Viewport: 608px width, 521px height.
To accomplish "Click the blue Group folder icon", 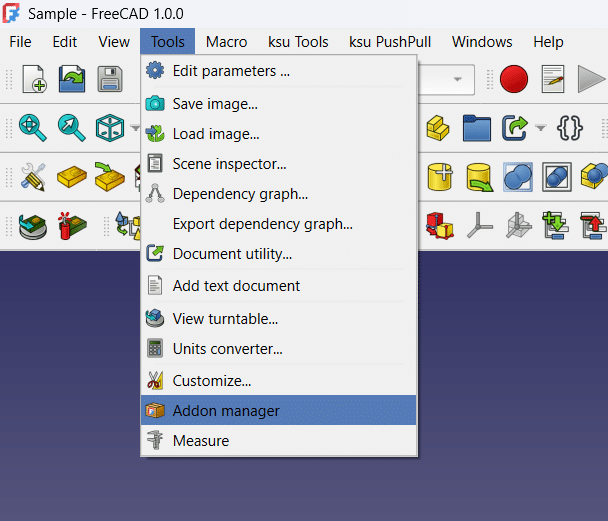I will coord(477,128).
